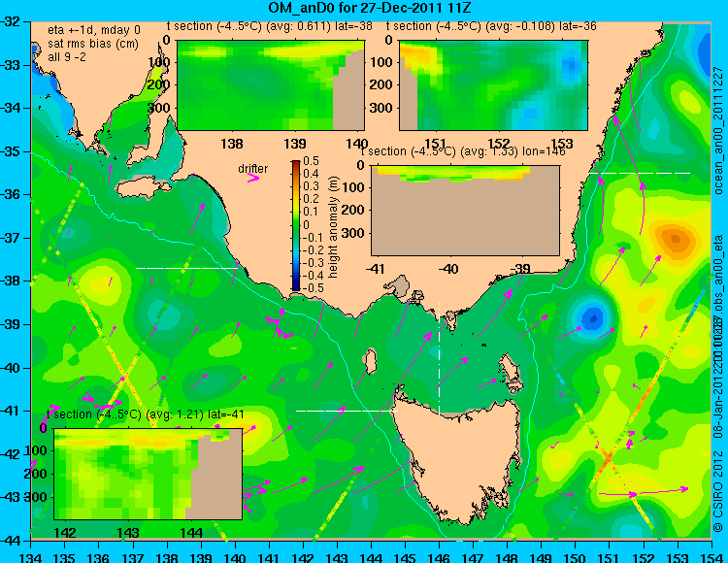The height and width of the screenshot is (563, 728).
Task: Click the lon=146 t section title
Action: coord(463,151)
